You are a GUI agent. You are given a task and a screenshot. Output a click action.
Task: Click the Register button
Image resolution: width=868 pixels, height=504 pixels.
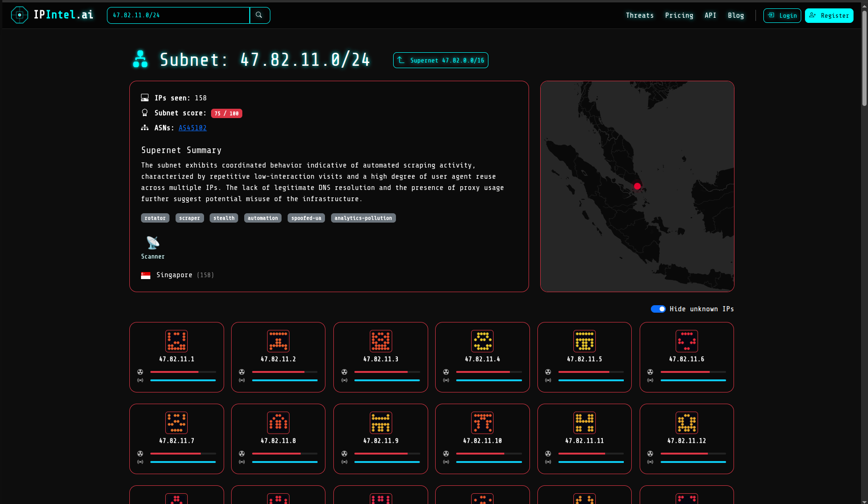point(829,15)
